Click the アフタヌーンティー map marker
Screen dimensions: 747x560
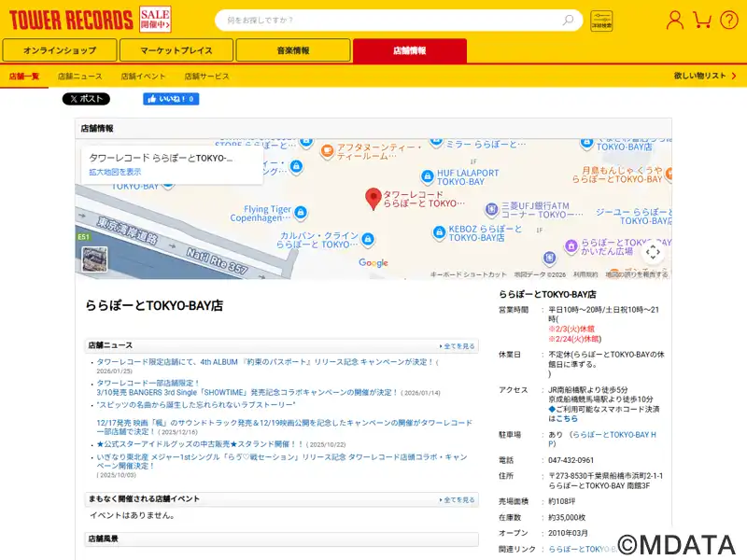point(327,151)
